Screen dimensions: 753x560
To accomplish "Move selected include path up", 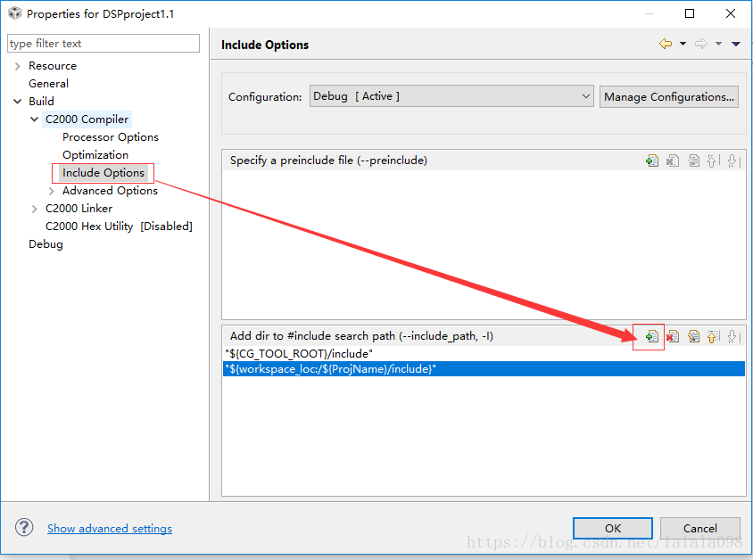I will point(713,336).
